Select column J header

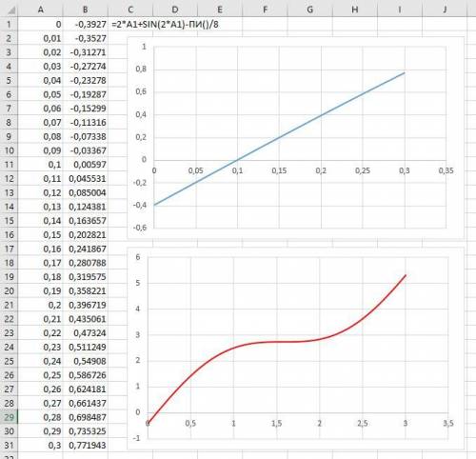tap(445, 10)
